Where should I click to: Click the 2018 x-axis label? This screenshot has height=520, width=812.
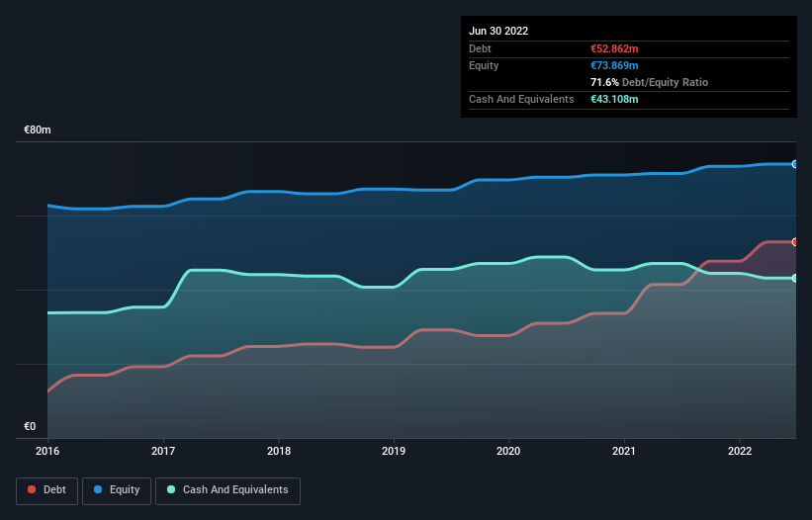click(x=279, y=451)
